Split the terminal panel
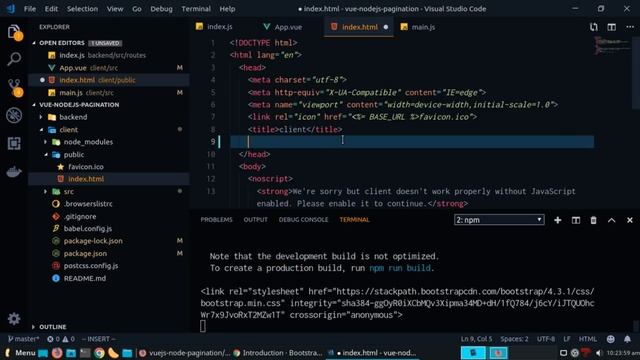Viewport: 640px width, 360px height. pyautogui.click(x=576, y=220)
